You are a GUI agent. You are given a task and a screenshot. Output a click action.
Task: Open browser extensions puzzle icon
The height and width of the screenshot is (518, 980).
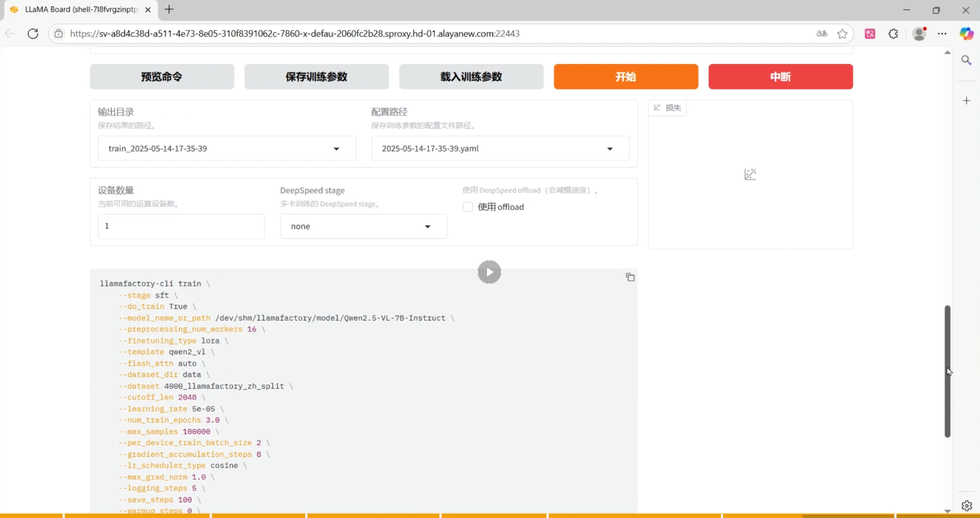coord(893,34)
